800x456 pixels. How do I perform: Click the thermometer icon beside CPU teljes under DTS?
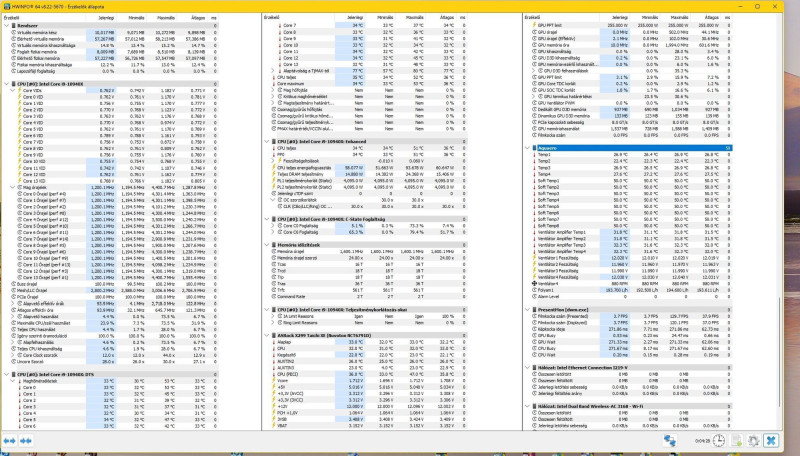pyautogui.click(x=274, y=78)
